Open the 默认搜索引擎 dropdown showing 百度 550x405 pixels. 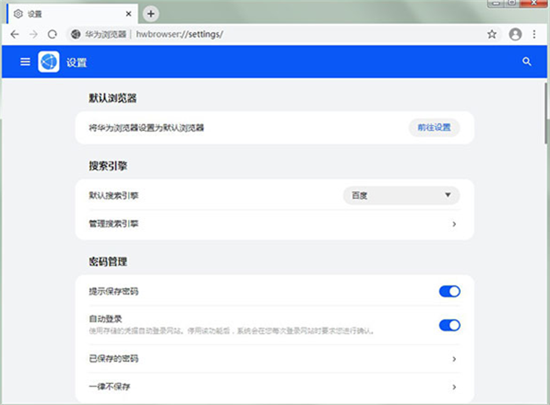tap(401, 195)
